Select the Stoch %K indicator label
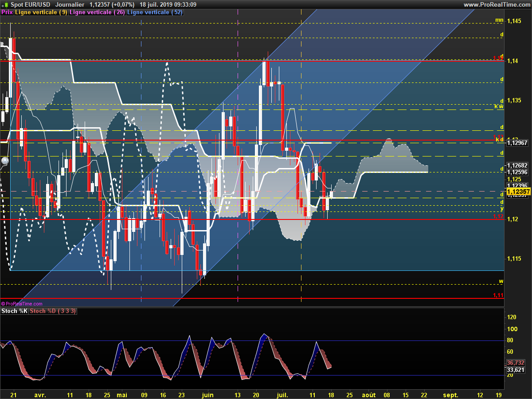 [15, 311]
